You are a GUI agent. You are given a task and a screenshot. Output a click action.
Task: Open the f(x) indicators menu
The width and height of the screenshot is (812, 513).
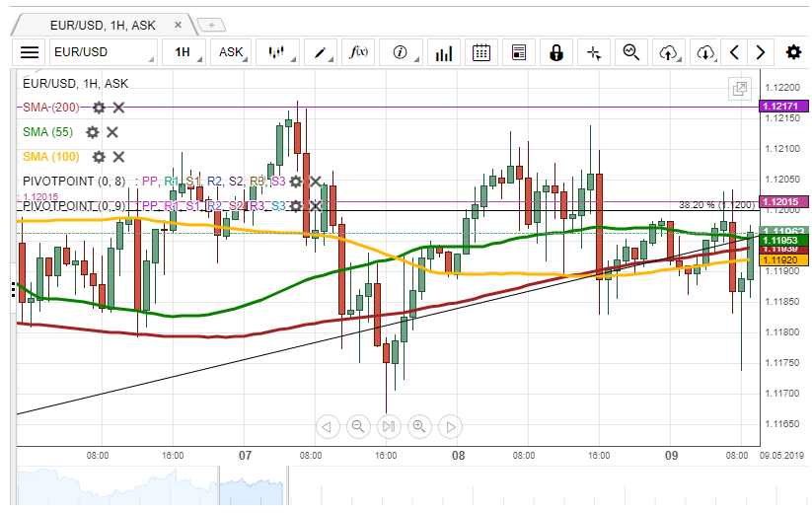(x=360, y=52)
